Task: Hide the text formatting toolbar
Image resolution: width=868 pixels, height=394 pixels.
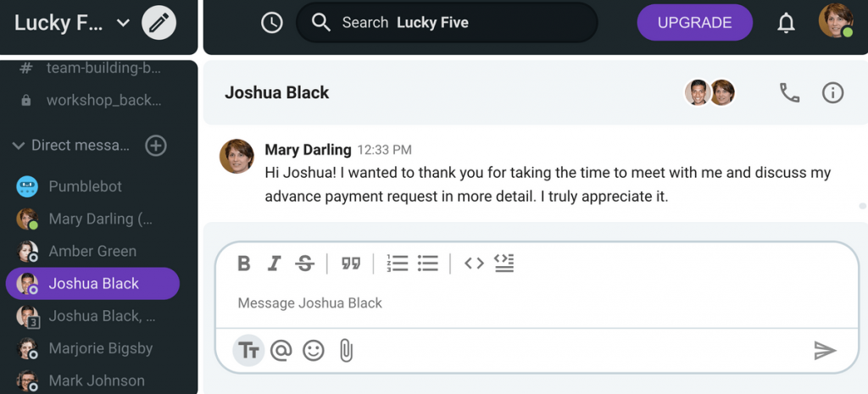Action: [248, 350]
